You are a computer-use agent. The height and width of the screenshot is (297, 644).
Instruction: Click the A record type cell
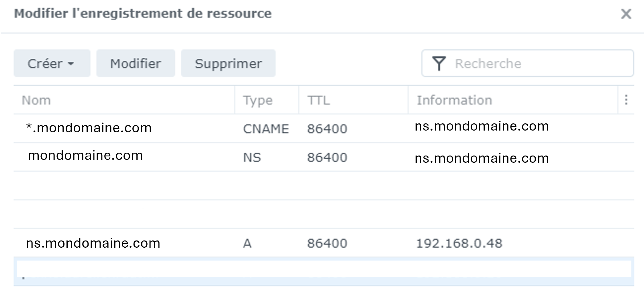click(x=247, y=243)
